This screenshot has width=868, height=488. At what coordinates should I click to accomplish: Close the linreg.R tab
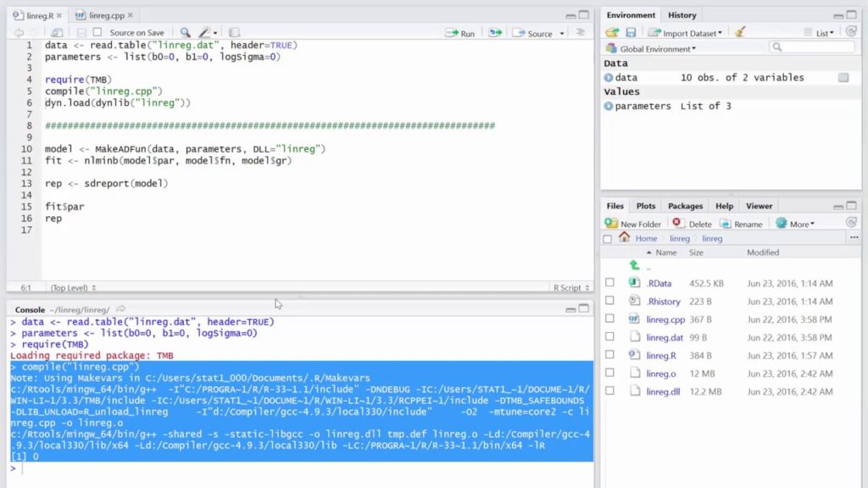point(59,15)
